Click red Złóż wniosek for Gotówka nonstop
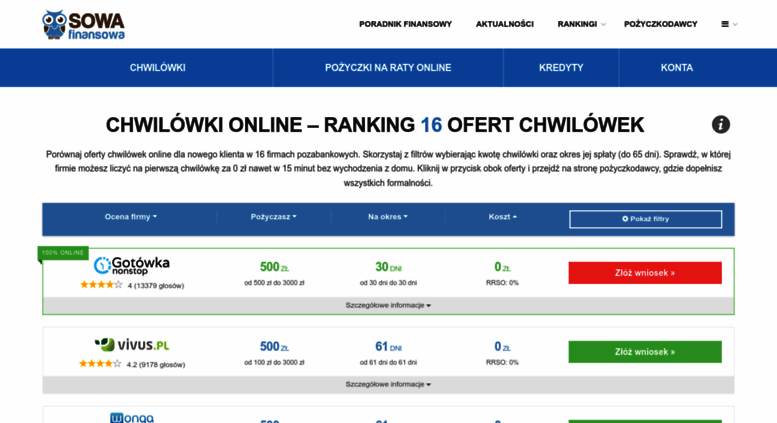This screenshot has height=423, width=777. pyautogui.click(x=645, y=273)
